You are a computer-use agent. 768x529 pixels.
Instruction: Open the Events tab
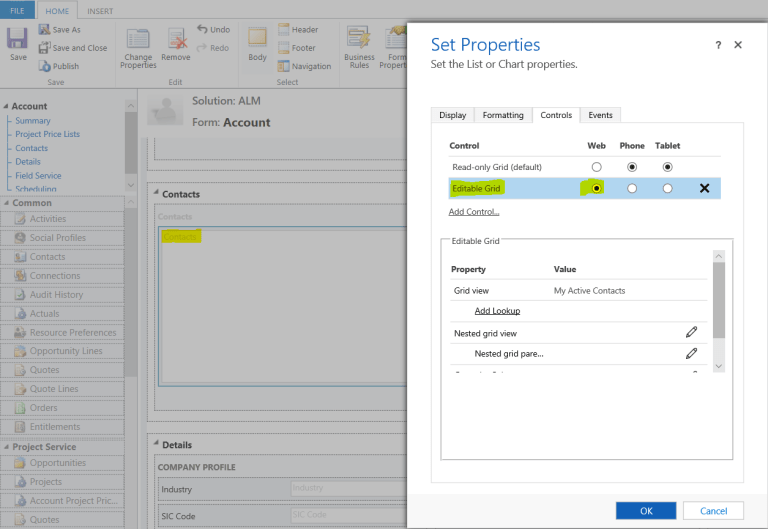click(x=600, y=115)
